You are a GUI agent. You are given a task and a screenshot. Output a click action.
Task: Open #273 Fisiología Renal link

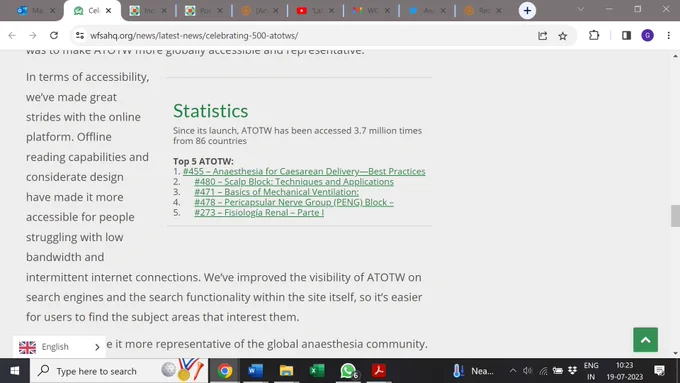click(259, 213)
